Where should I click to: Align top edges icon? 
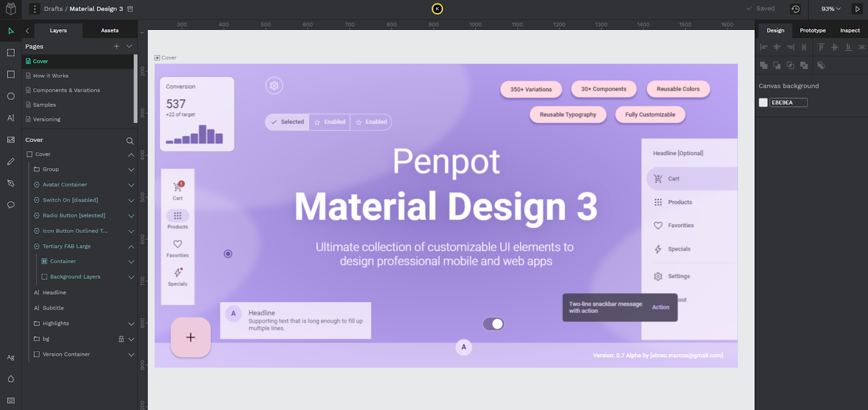click(821, 47)
